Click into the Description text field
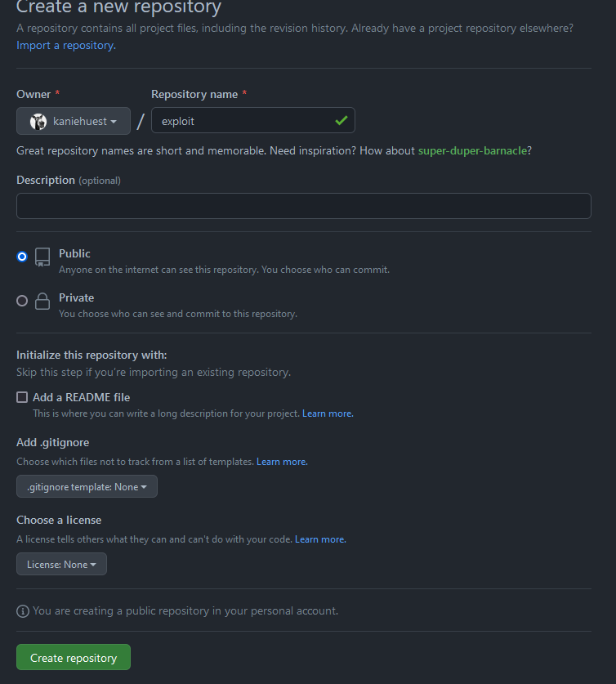The image size is (616, 684). 303,206
